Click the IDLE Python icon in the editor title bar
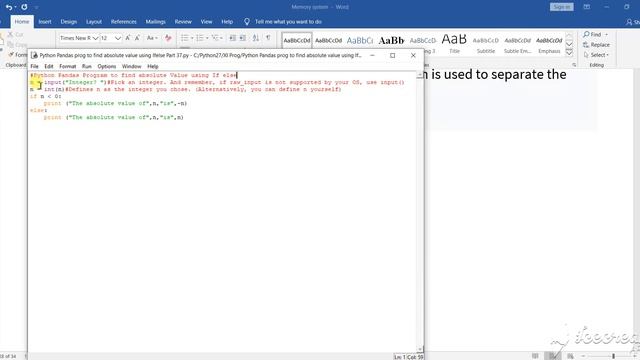The height and width of the screenshot is (360, 640). point(34,55)
